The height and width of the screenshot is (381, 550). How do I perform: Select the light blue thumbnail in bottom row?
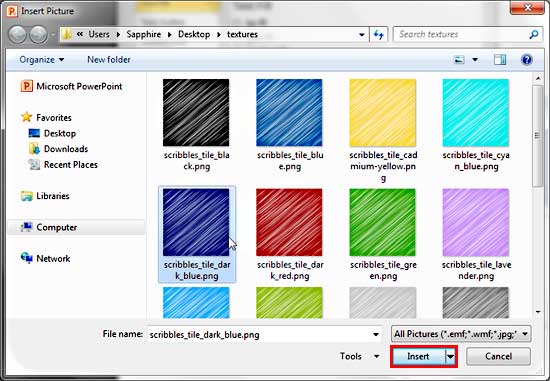click(196, 303)
